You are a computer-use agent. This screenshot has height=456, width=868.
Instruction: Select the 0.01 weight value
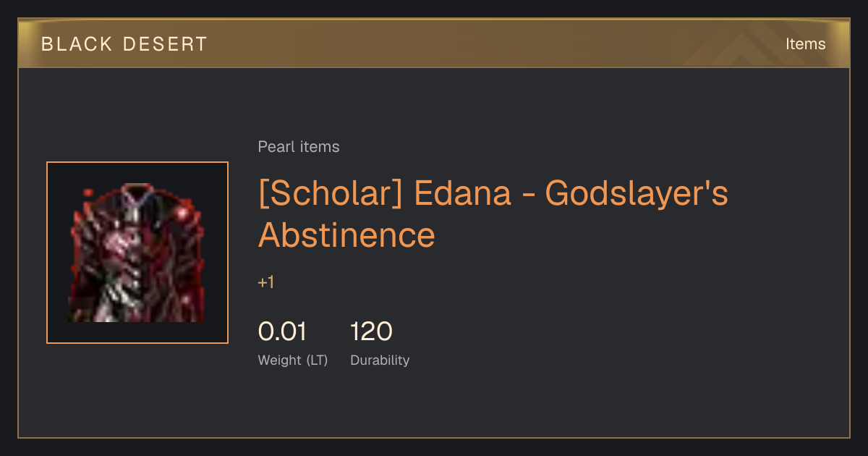click(282, 332)
